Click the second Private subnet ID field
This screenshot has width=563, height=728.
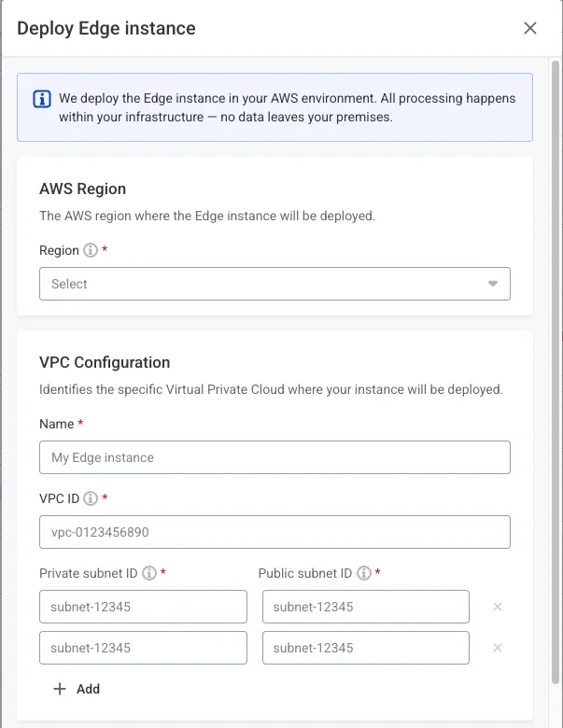143,648
